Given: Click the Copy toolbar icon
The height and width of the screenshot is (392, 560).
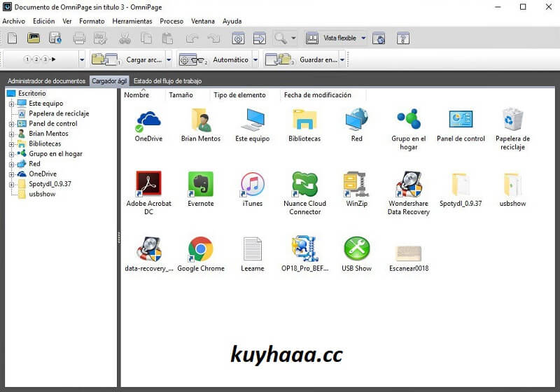Looking at the screenshot, I should click(146, 38).
